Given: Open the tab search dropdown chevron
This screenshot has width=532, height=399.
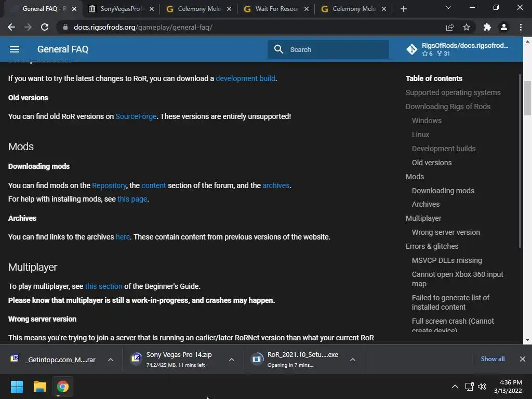Looking at the screenshot, I should coord(448,7).
